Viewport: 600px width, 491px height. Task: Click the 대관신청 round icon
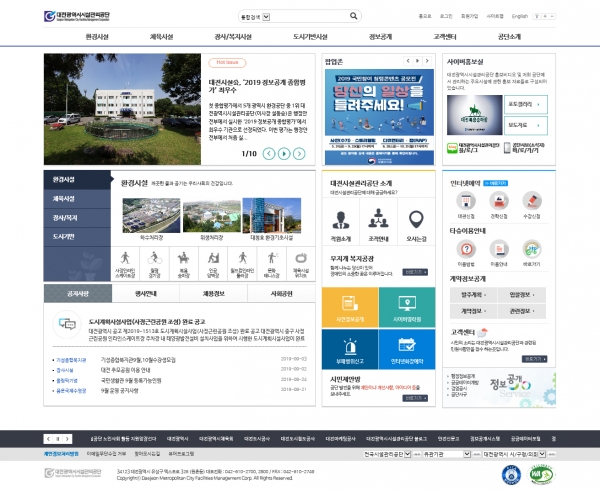466,203
